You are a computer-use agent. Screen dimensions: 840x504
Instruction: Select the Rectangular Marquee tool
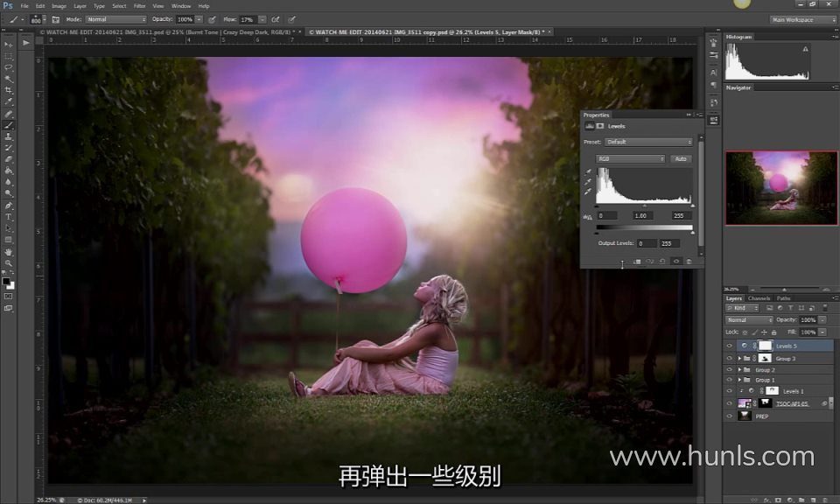pos(8,56)
